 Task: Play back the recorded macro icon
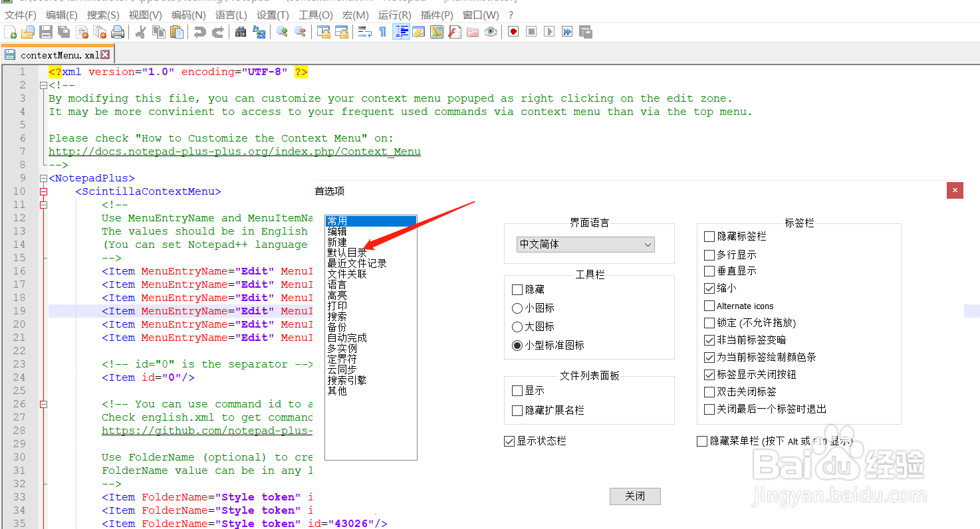549,31
